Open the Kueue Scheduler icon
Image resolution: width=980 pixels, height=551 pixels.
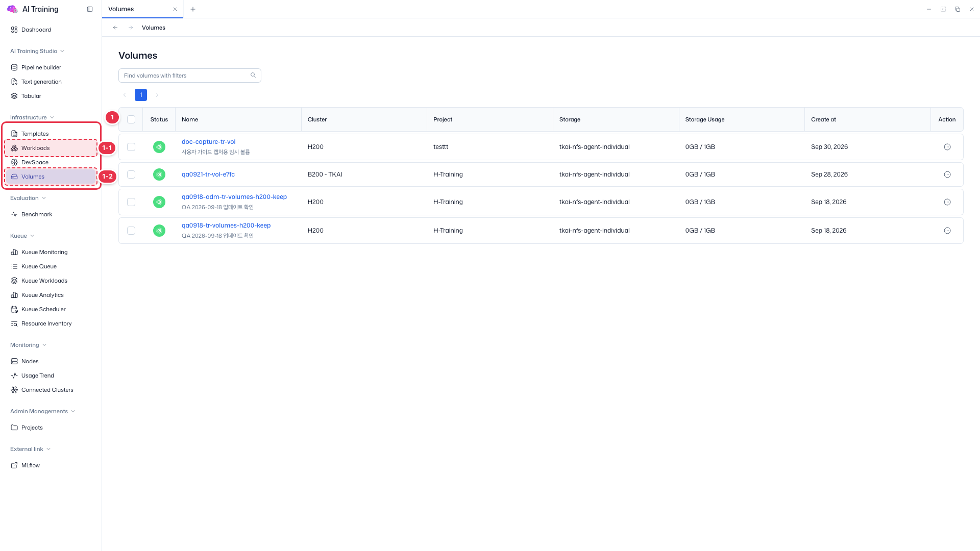(x=14, y=309)
